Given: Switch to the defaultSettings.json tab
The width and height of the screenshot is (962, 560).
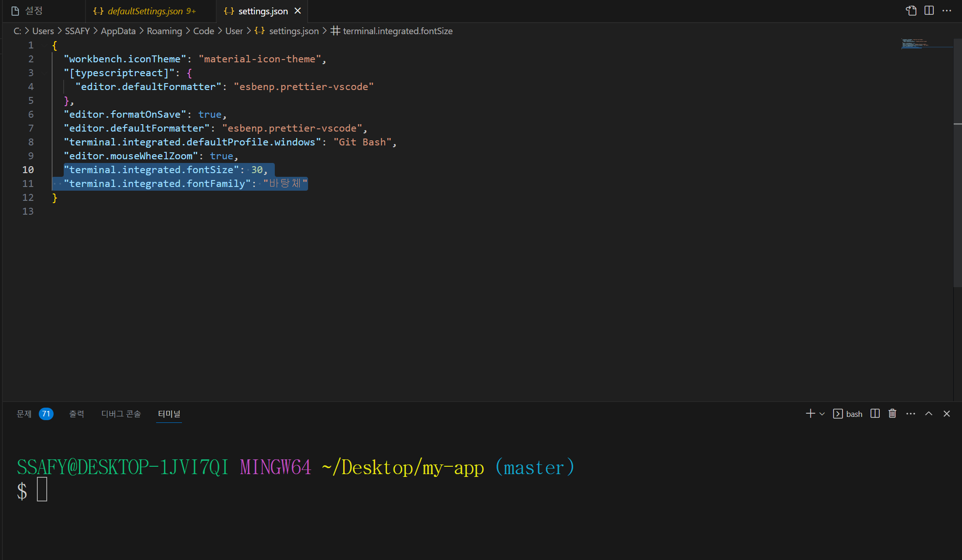Looking at the screenshot, I should point(145,11).
